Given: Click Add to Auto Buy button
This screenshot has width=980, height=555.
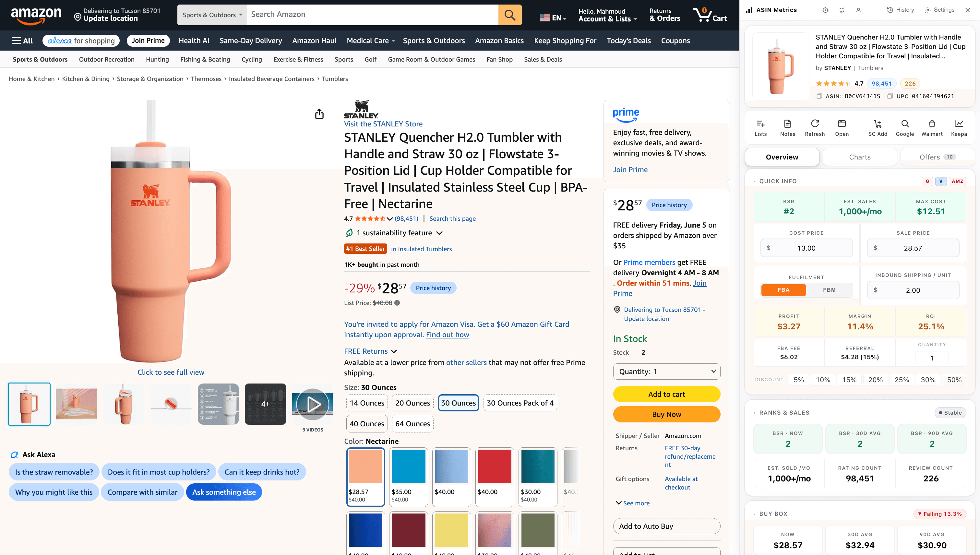Looking at the screenshot, I should point(666,526).
